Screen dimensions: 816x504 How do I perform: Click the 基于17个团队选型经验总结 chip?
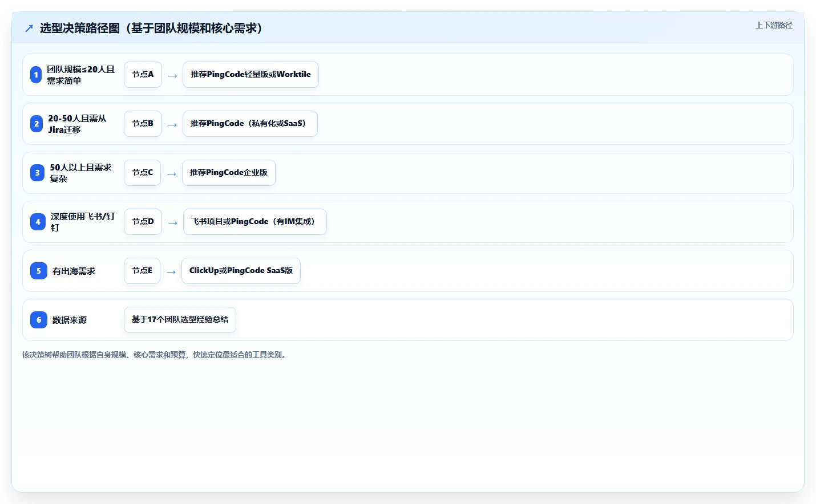[x=180, y=320]
